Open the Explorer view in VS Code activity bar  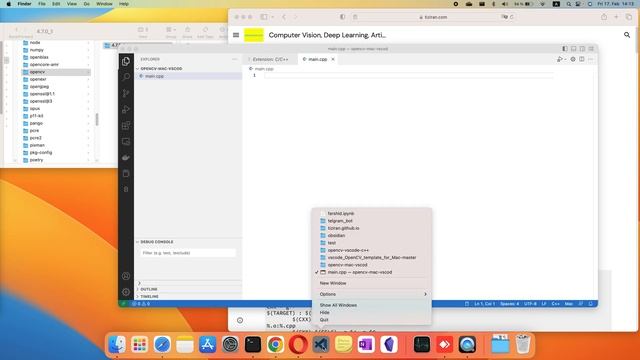tap(126, 61)
